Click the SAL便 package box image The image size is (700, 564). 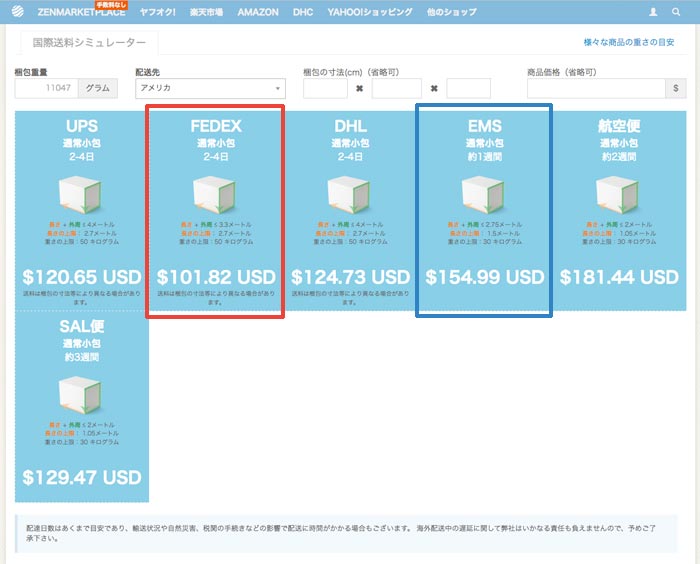[x=80, y=395]
